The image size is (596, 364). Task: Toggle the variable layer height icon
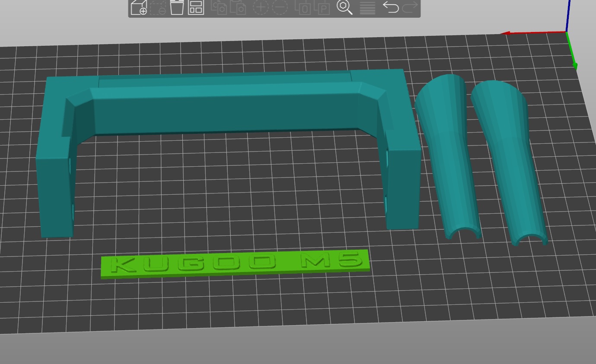pos(367,7)
